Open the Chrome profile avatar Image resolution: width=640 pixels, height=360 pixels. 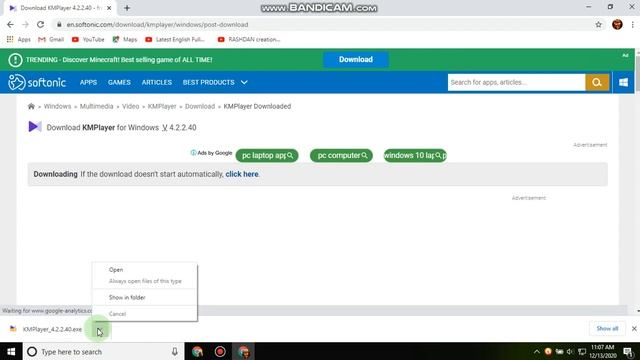click(x=617, y=24)
